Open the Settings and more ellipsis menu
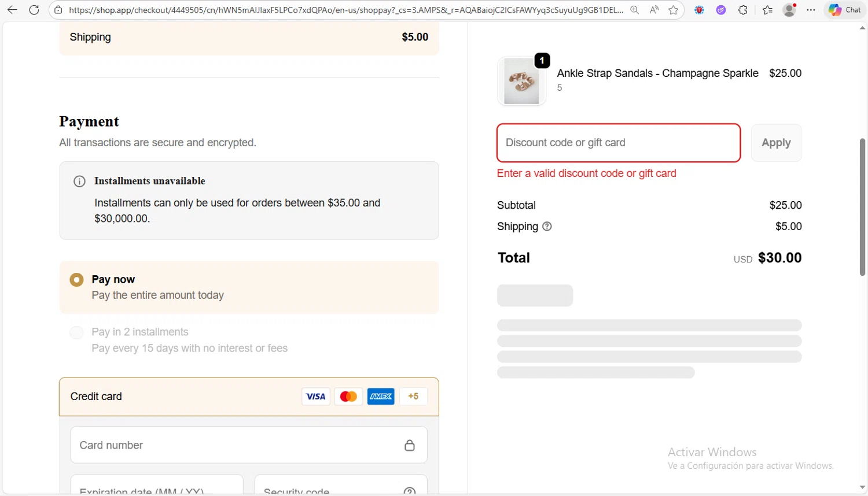This screenshot has height=496, width=868. point(811,10)
